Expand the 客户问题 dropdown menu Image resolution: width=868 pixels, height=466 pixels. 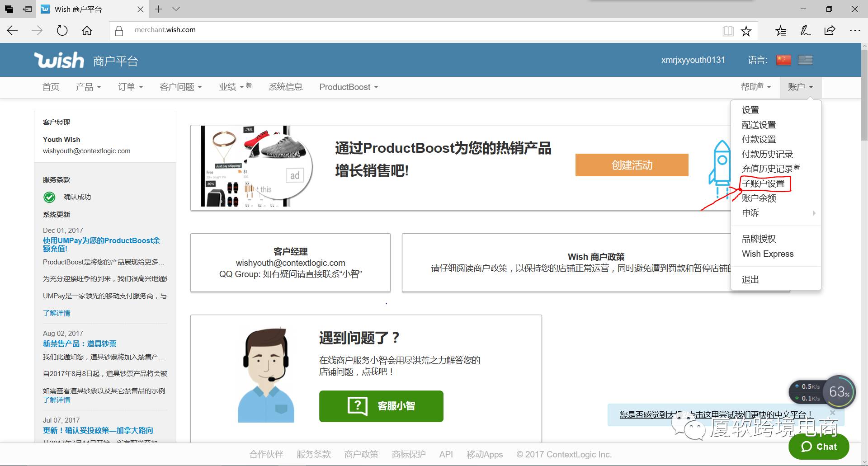181,87
